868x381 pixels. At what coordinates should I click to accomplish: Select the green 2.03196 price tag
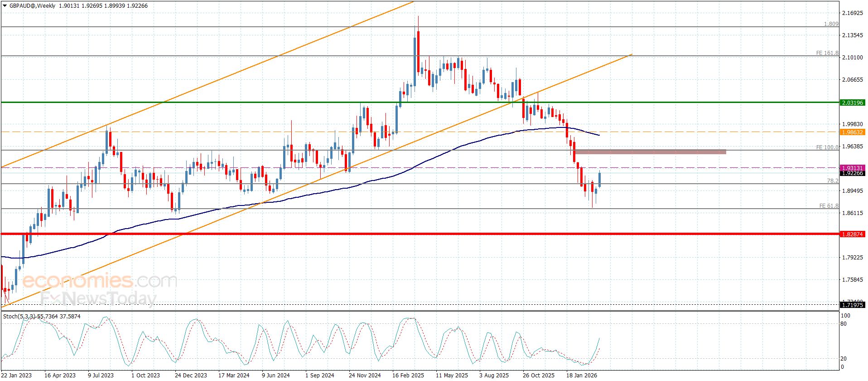852,103
